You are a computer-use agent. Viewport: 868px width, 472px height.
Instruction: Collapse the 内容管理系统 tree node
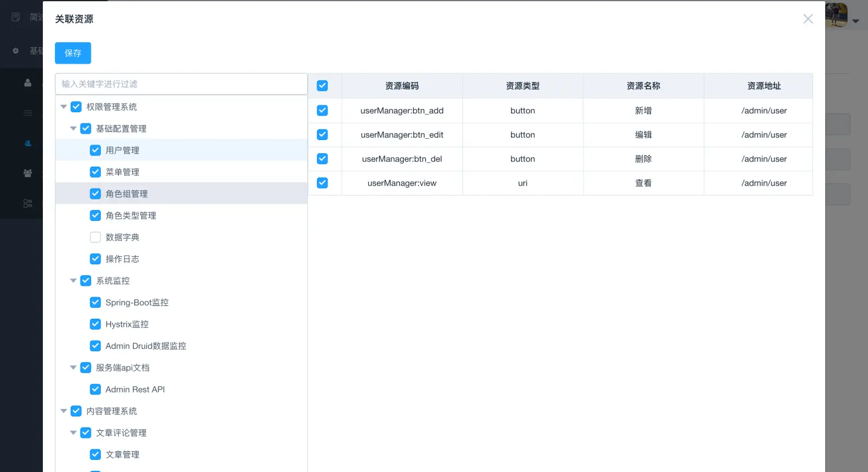click(x=64, y=411)
